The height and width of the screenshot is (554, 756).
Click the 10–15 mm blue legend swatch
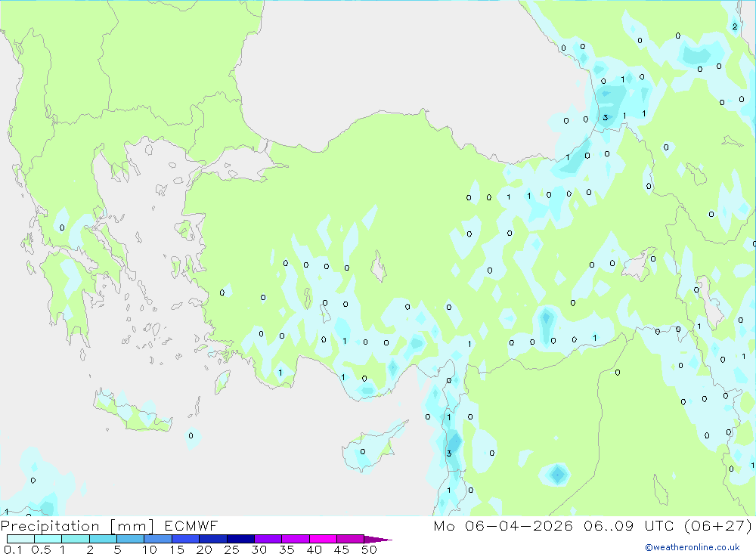[x=158, y=539]
